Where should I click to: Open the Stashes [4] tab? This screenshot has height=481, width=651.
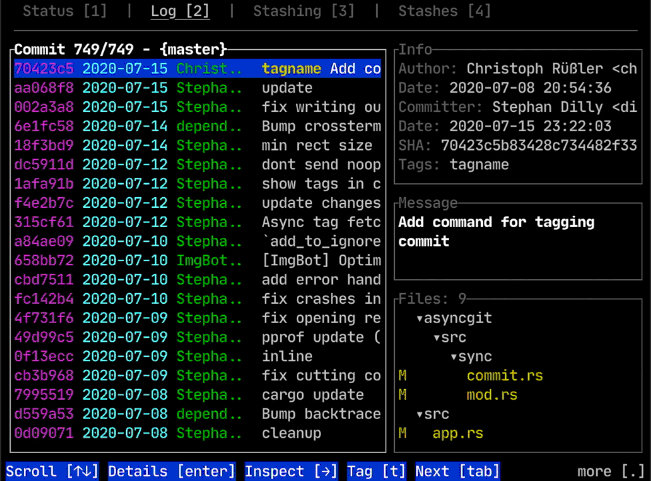[444, 11]
